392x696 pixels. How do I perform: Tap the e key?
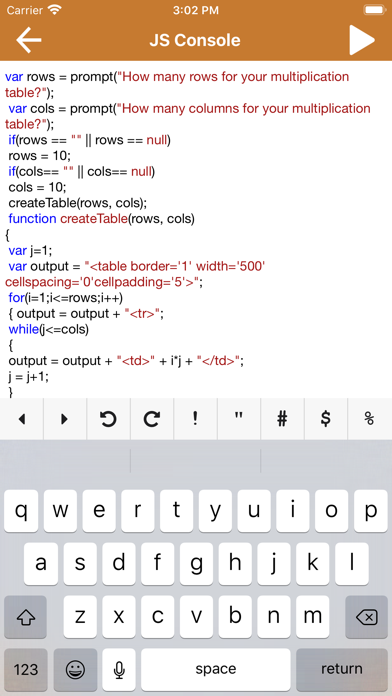99,510
